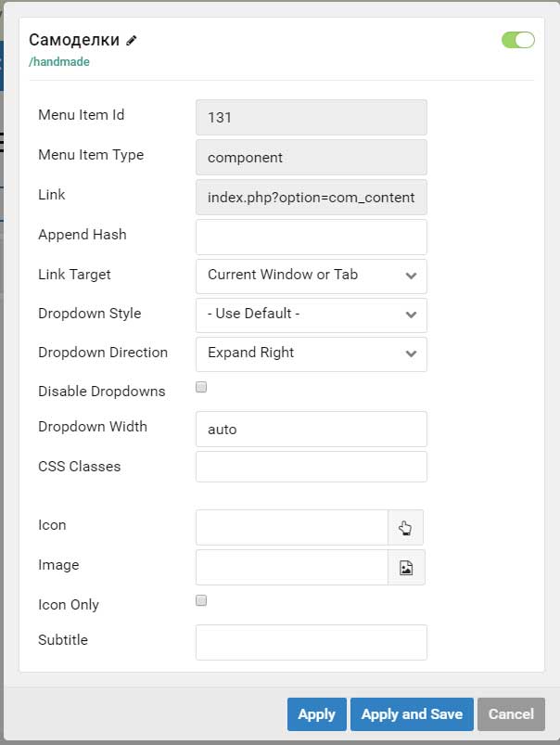Image resolution: width=560 pixels, height=745 pixels.
Task: Expand the Dropdown Style select box
Action: [x=312, y=315]
